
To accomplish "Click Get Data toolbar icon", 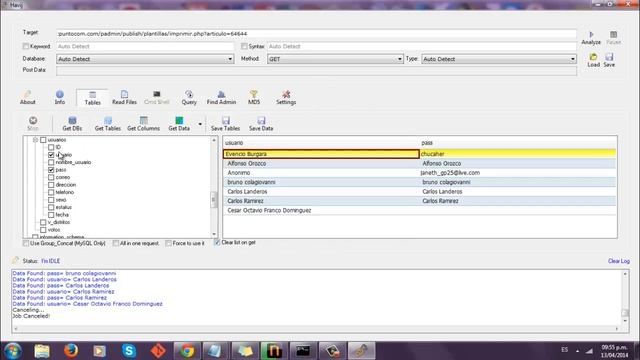I will click(x=179, y=120).
